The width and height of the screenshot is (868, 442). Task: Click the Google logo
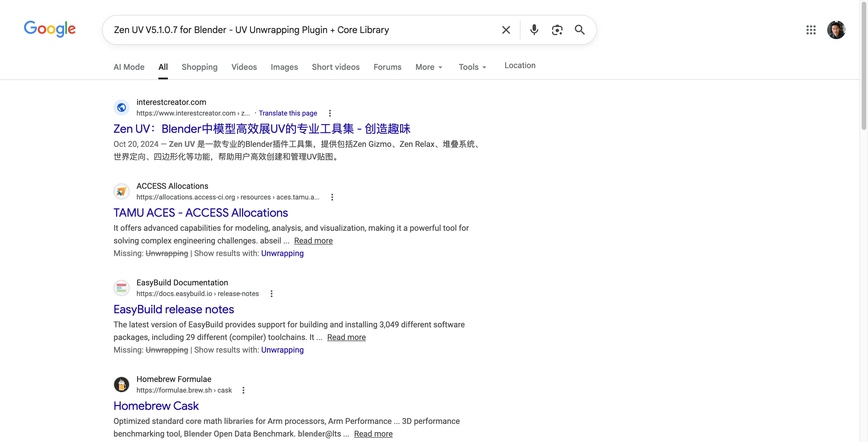[x=49, y=29]
